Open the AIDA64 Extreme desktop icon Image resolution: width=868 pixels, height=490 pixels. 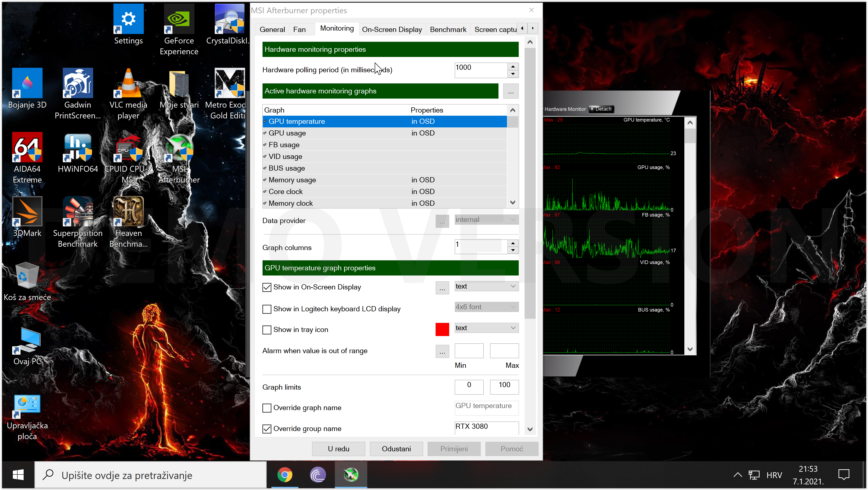tap(27, 158)
